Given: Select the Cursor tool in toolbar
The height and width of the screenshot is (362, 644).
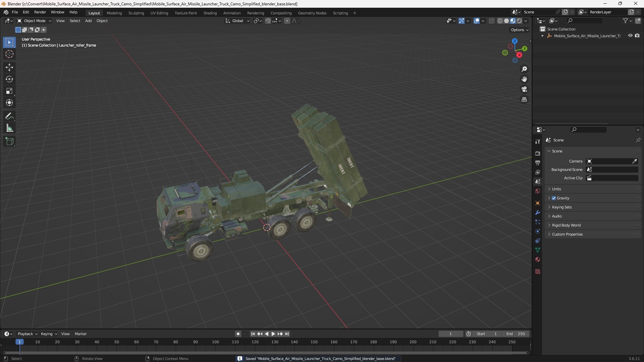Looking at the screenshot, I should coord(9,54).
